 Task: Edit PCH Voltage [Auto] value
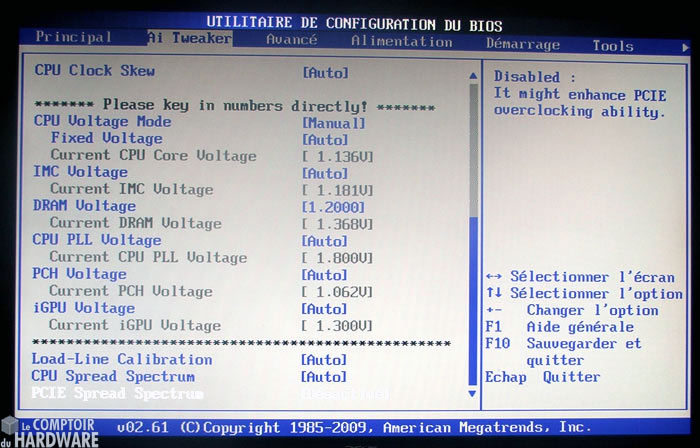[x=325, y=275]
